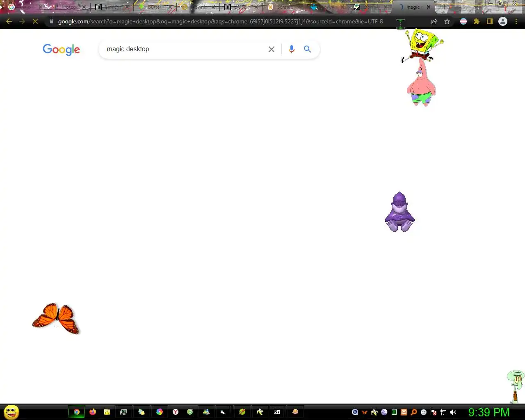Open the colorful swirl taskbar icon
Image resolution: width=525 pixels, height=420 pixels.
click(160, 412)
